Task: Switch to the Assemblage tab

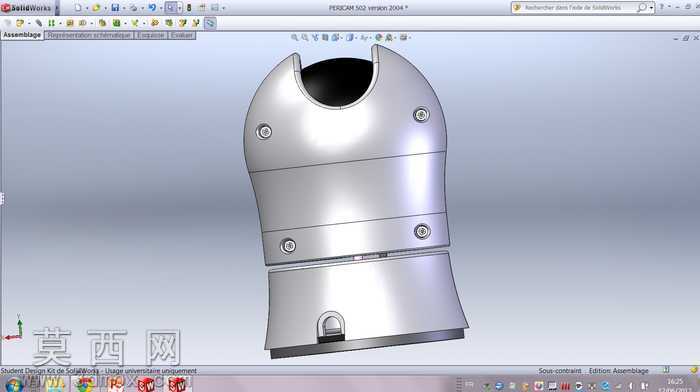Action: click(x=22, y=35)
